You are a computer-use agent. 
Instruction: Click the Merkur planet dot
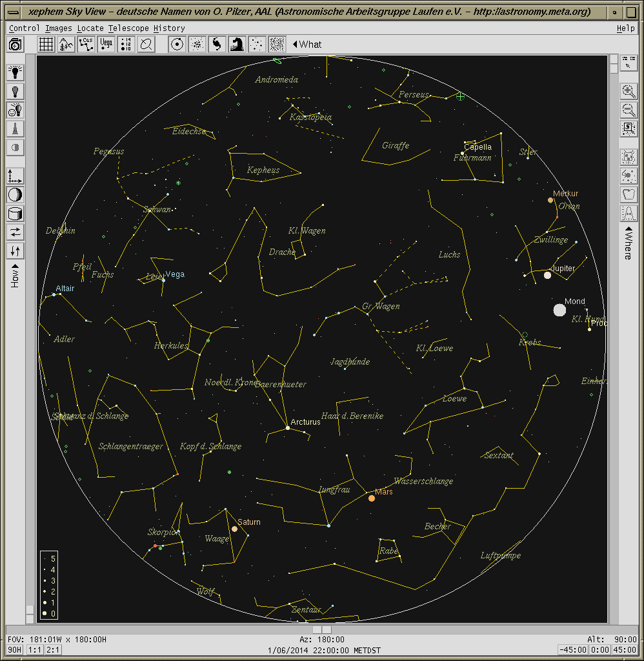pyautogui.click(x=550, y=200)
